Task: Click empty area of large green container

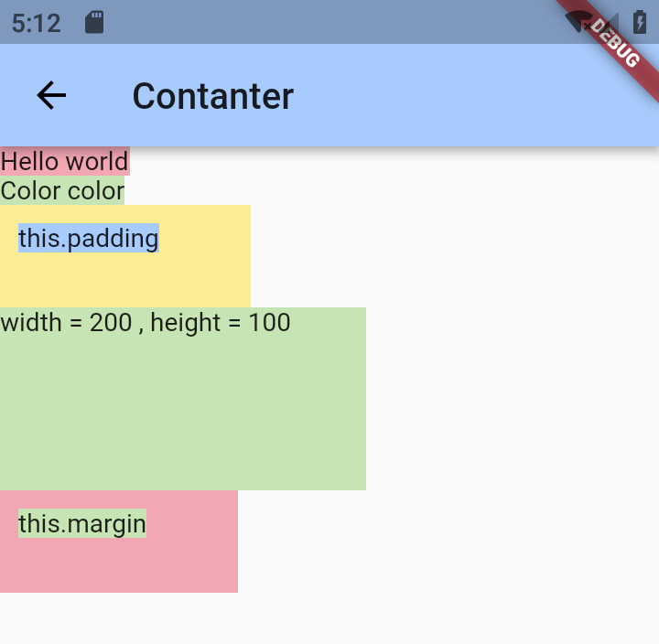Action: [183, 412]
